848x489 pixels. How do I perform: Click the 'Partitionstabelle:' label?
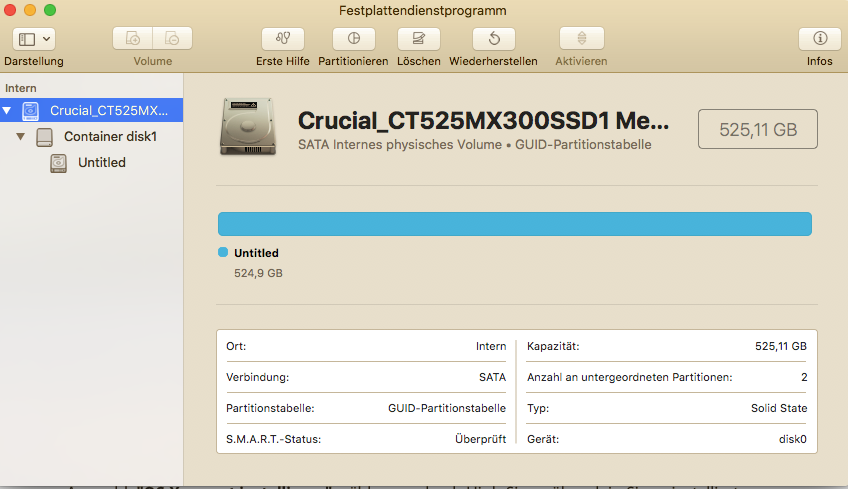[270, 408]
